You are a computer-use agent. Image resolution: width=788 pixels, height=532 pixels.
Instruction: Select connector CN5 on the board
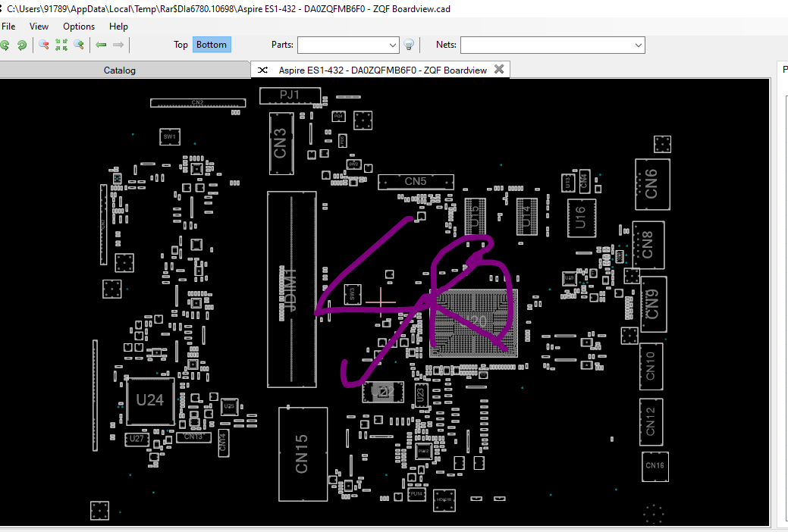pos(416,182)
